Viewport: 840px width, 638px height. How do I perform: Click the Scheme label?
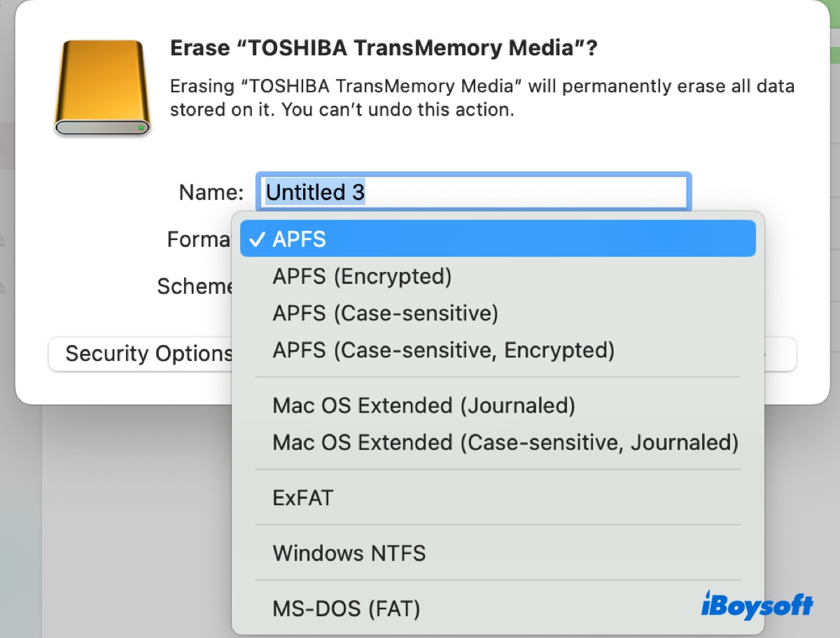coord(196,285)
